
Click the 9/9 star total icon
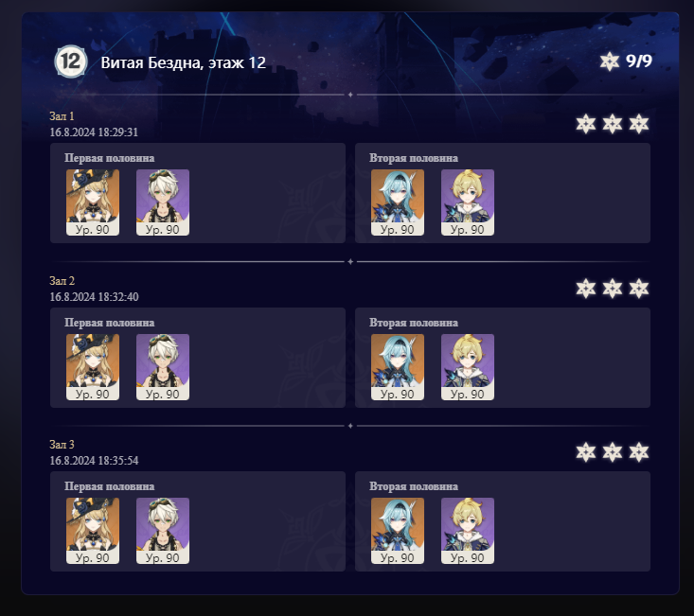(x=610, y=62)
